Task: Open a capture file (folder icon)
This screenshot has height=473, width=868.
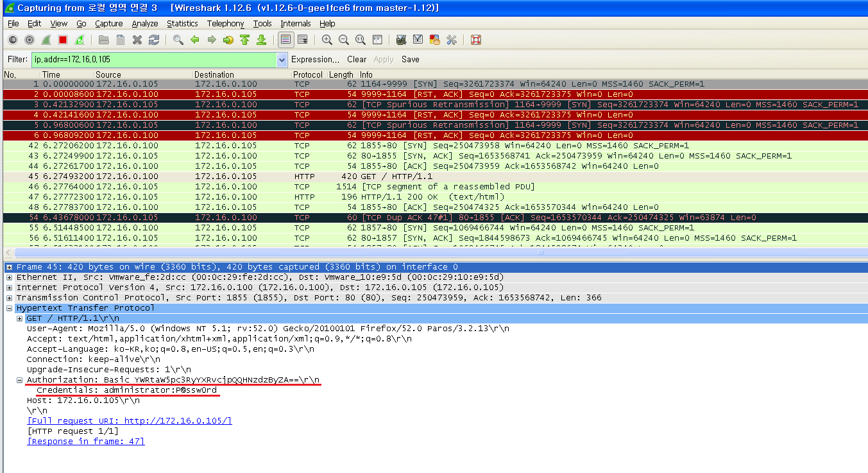Action: [103, 40]
